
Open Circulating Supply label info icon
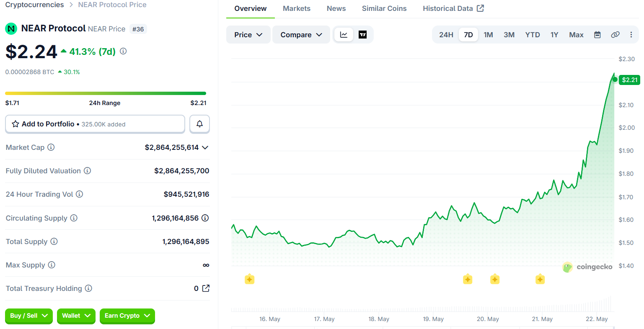(x=74, y=218)
